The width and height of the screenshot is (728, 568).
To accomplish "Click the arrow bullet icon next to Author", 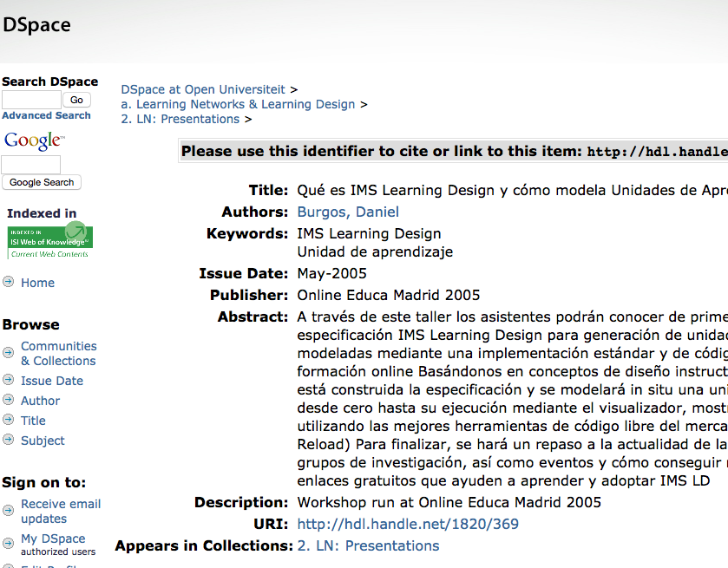I will 8,400.
